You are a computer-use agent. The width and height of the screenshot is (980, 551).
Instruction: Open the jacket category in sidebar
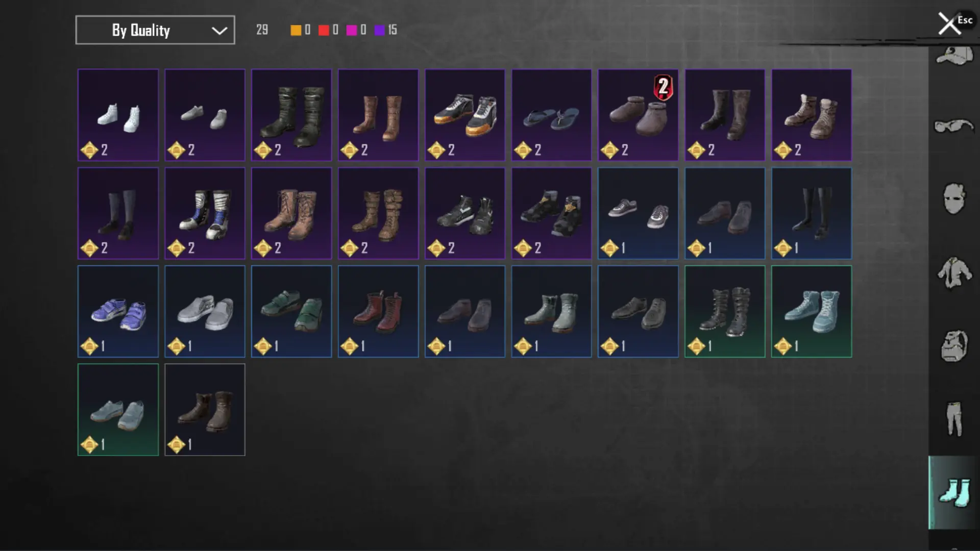pos(953,272)
